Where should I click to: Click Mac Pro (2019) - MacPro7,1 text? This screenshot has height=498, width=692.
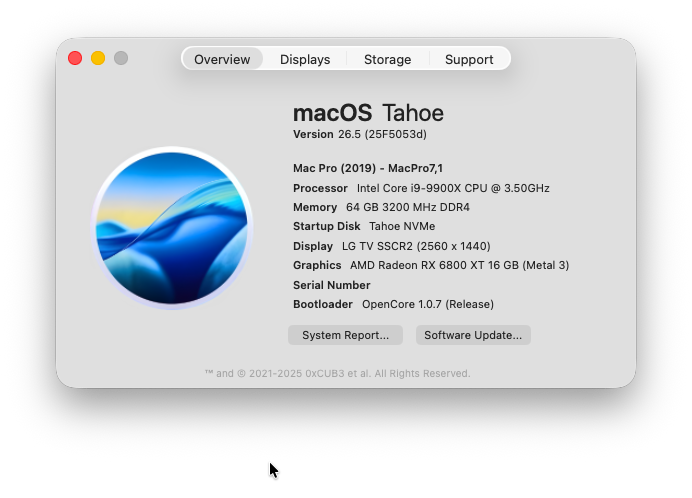pos(368,168)
